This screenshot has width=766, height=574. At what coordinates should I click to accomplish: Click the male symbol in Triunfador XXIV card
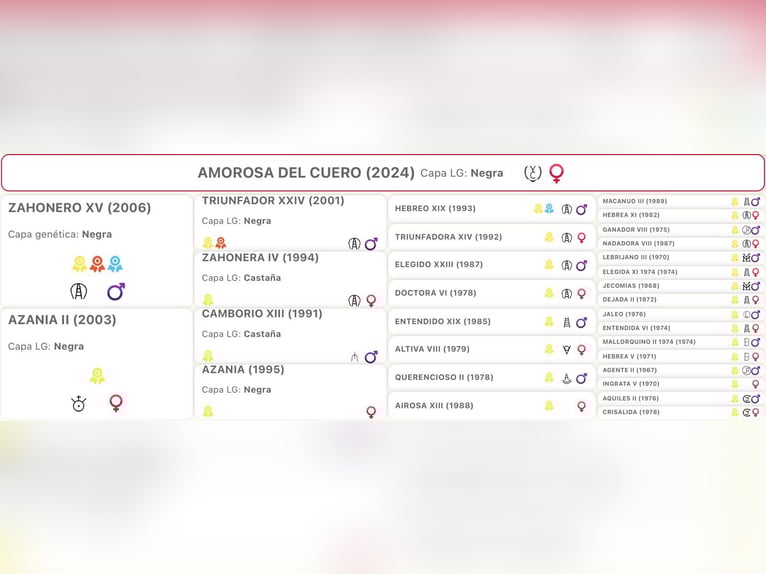point(371,244)
